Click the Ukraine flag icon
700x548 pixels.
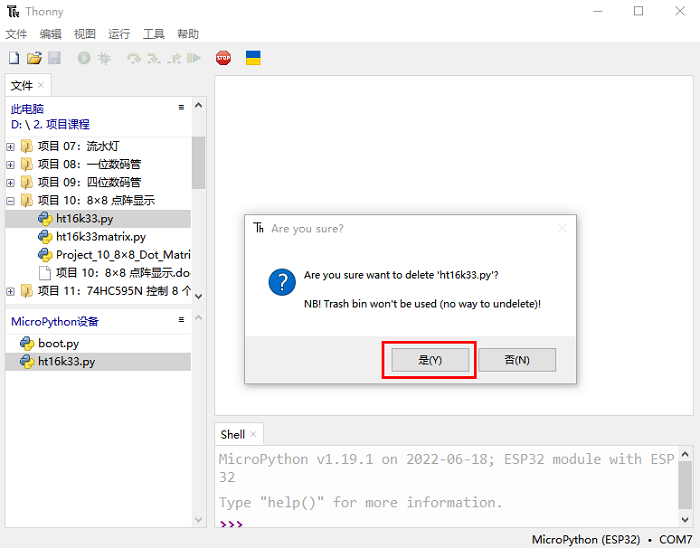pyautogui.click(x=253, y=59)
